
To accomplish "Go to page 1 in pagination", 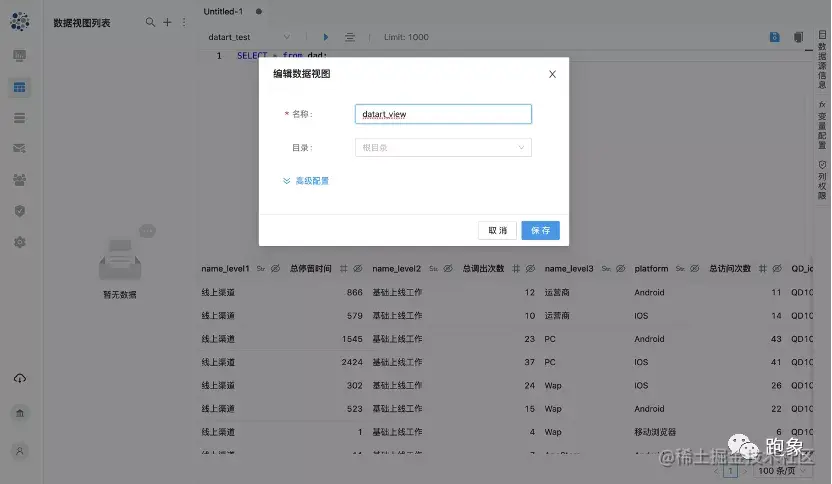I will pyautogui.click(x=731, y=471).
